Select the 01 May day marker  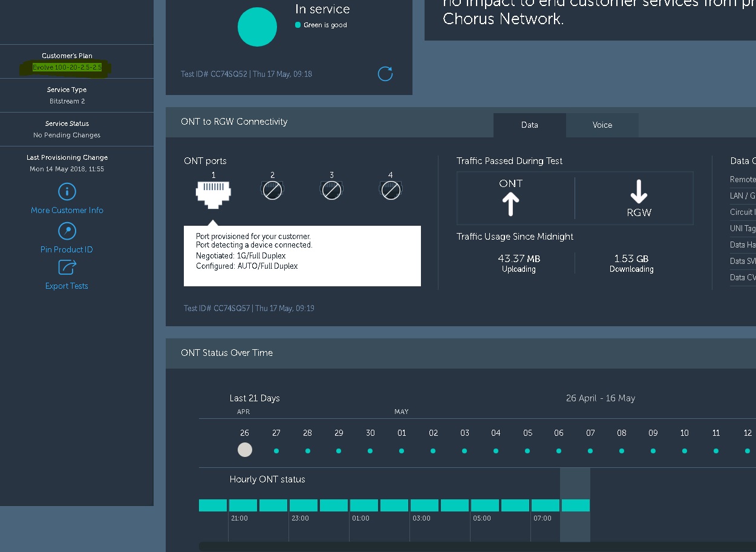point(402,451)
